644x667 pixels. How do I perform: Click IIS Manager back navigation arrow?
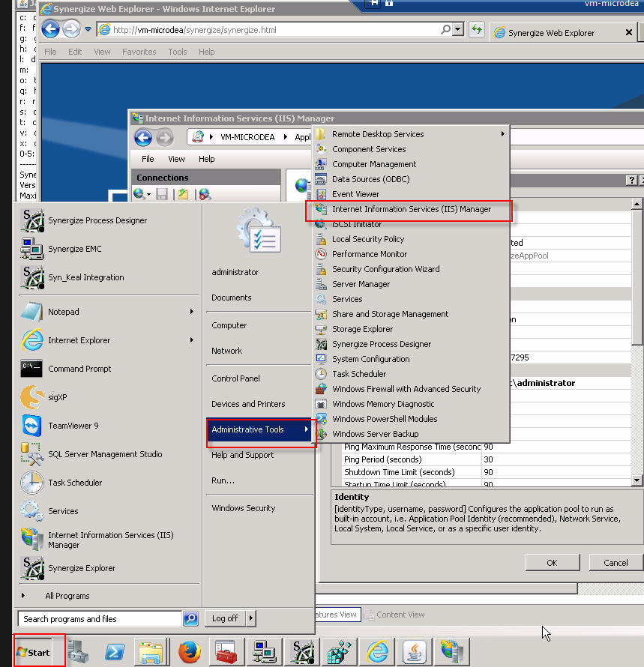143,137
